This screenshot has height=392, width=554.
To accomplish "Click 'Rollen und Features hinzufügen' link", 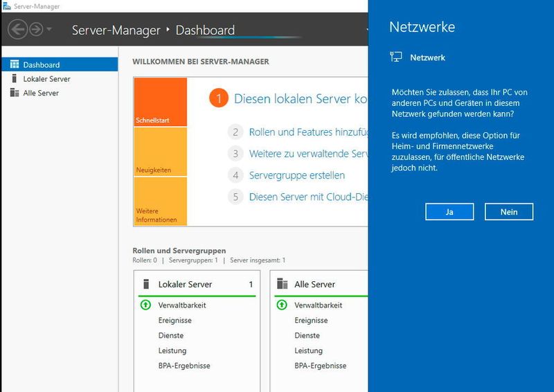I will [x=308, y=132].
